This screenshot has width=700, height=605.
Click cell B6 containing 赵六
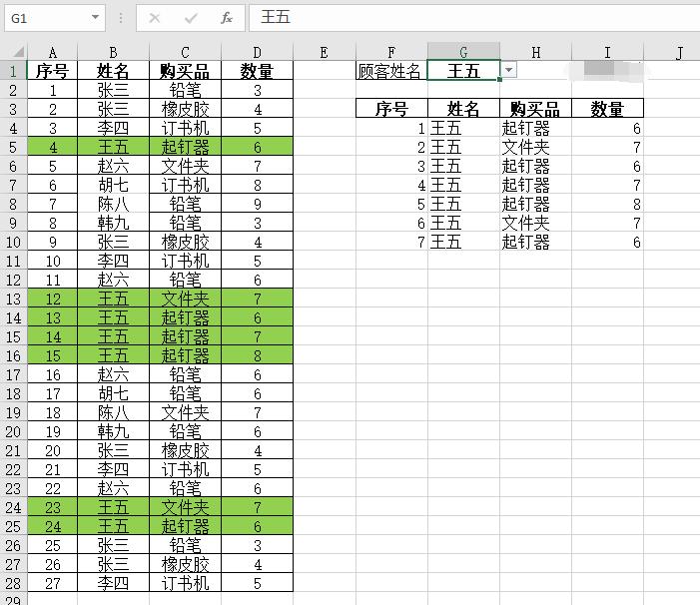pyautogui.click(x=114, y=166)
